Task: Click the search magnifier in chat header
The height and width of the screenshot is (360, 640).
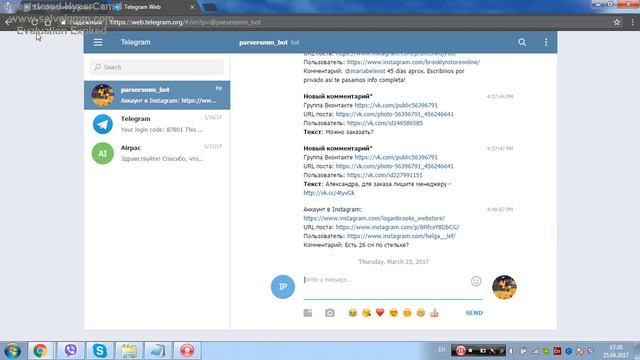Action: [522, 42]
